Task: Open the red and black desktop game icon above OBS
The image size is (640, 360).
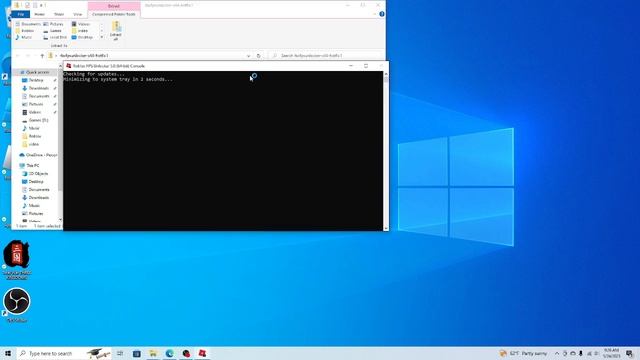Action: [x=17, y=259]
